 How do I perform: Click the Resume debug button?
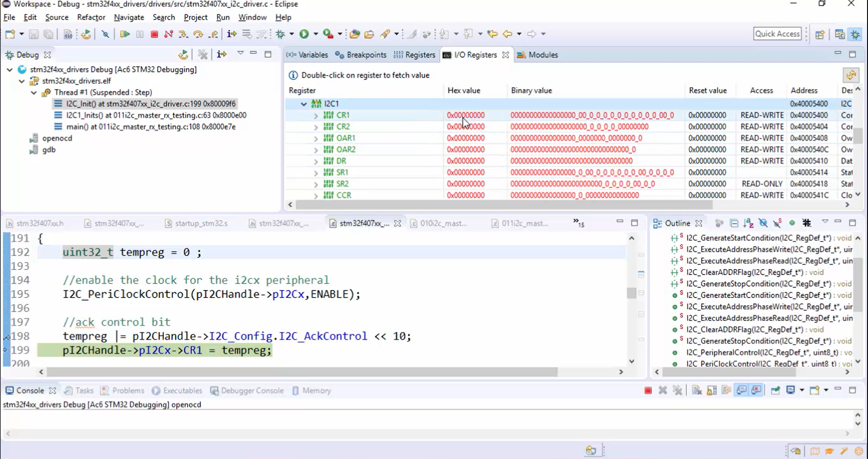(x=125, y=34)
